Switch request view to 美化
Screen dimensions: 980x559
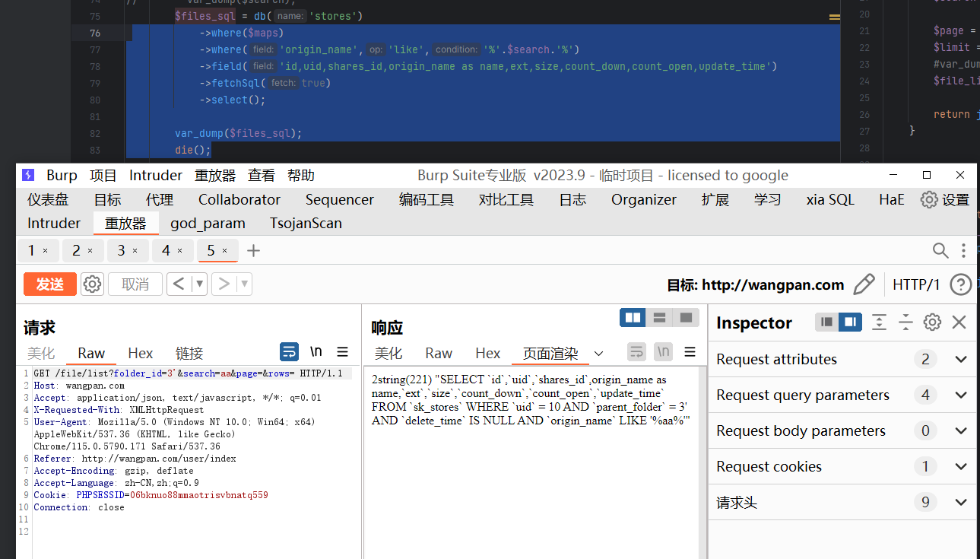click(x=41, y=353)
